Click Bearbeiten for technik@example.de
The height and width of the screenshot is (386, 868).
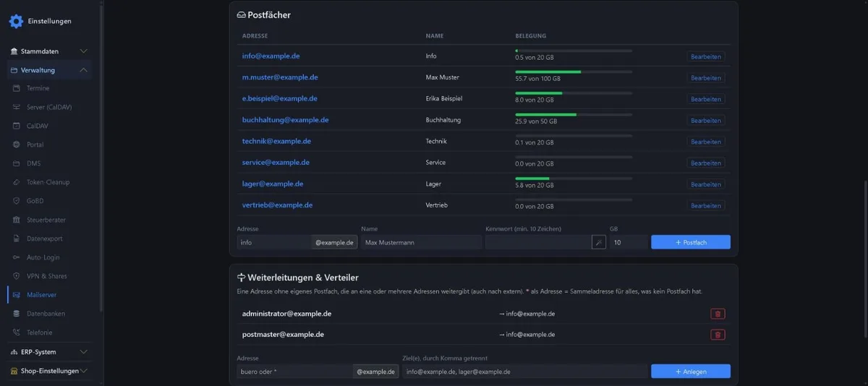pos(705,142)
